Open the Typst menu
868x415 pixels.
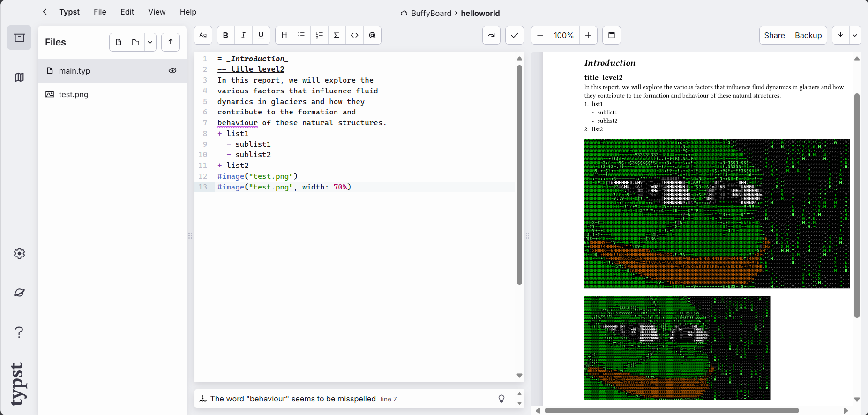coord(69,12)
